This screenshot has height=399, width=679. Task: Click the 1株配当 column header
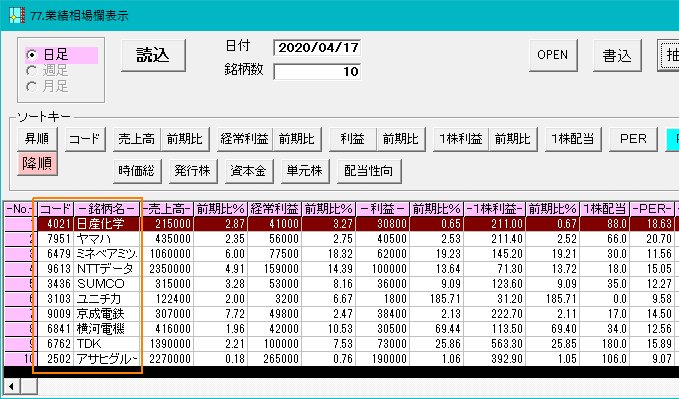(605, 209)
